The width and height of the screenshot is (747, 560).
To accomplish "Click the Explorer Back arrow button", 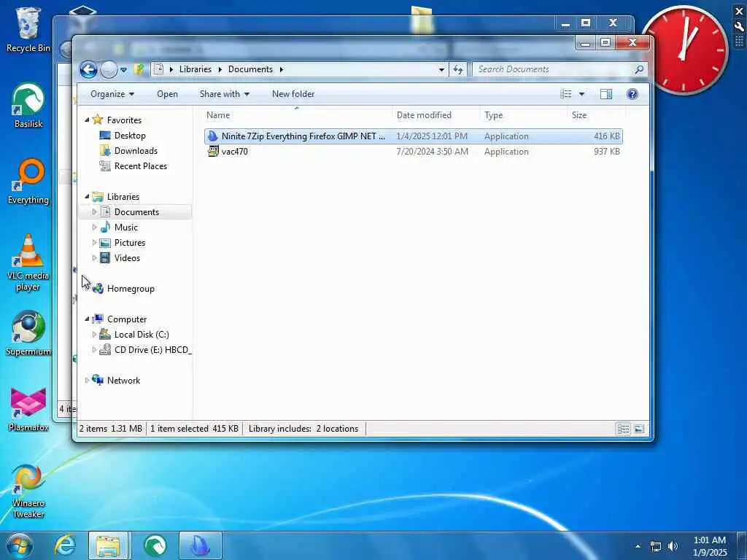I will click(88, 69).
